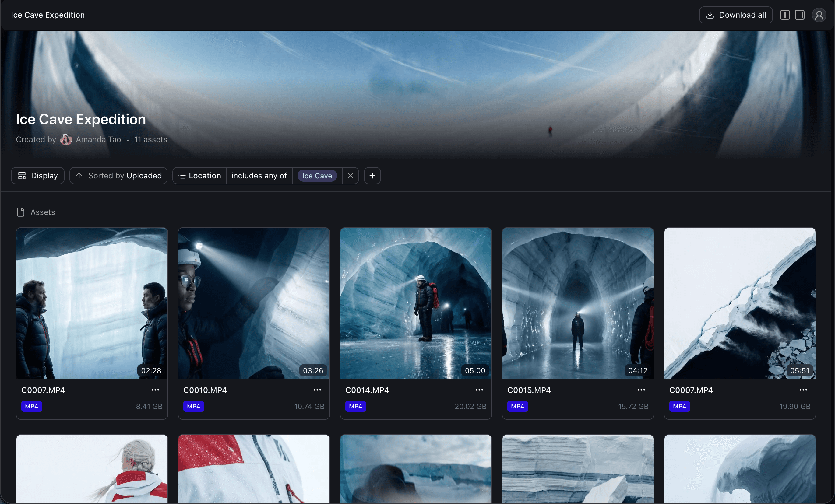This screenshot has height=504, width=835.
Task: Toggle the left sidebar panel icon
Action: [784, 15]
